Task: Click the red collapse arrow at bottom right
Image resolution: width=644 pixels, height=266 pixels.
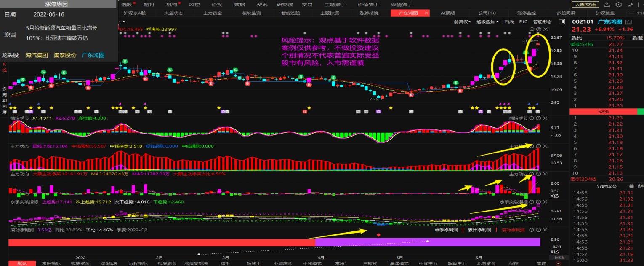Action: pyautogui.click(x=559, y=263)
